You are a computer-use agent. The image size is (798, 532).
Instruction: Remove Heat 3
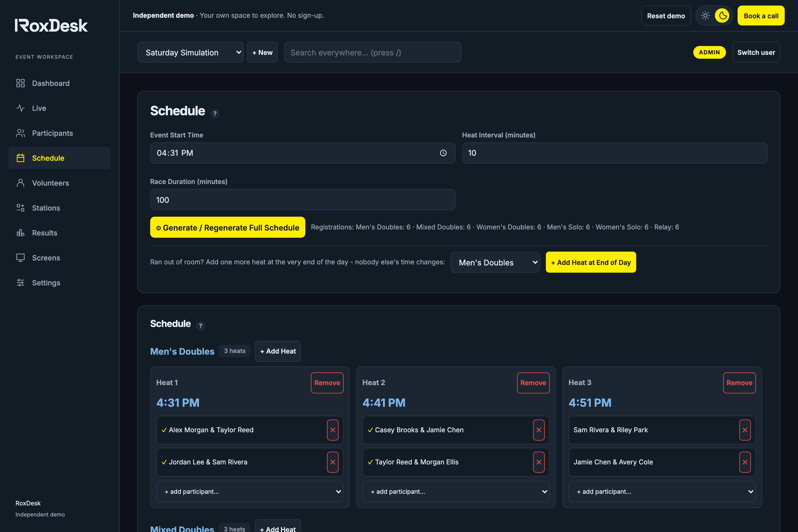click(740, 383)
